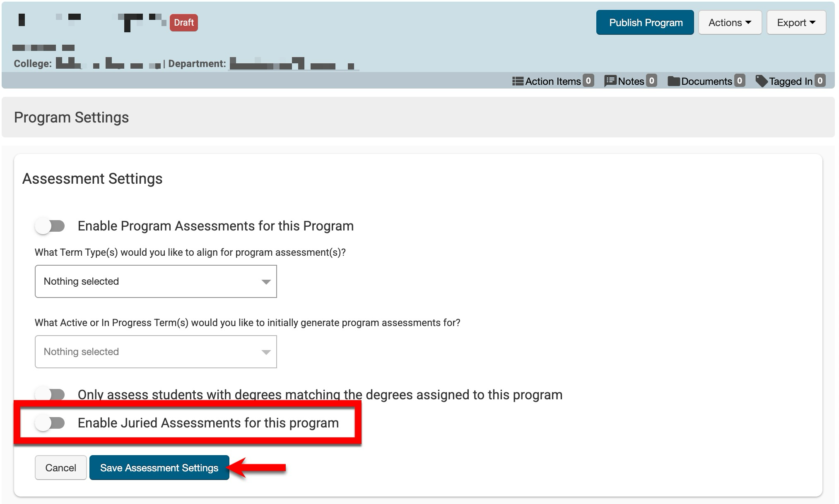The image size is (839, 504).
Task: Click the Documents count badge
Action: (740, 81)
